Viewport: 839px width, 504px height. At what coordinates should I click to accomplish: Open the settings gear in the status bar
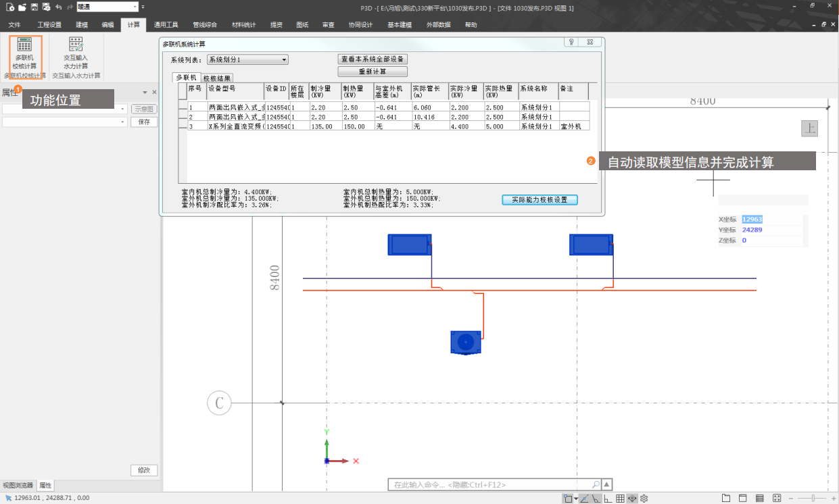point(644,499)
